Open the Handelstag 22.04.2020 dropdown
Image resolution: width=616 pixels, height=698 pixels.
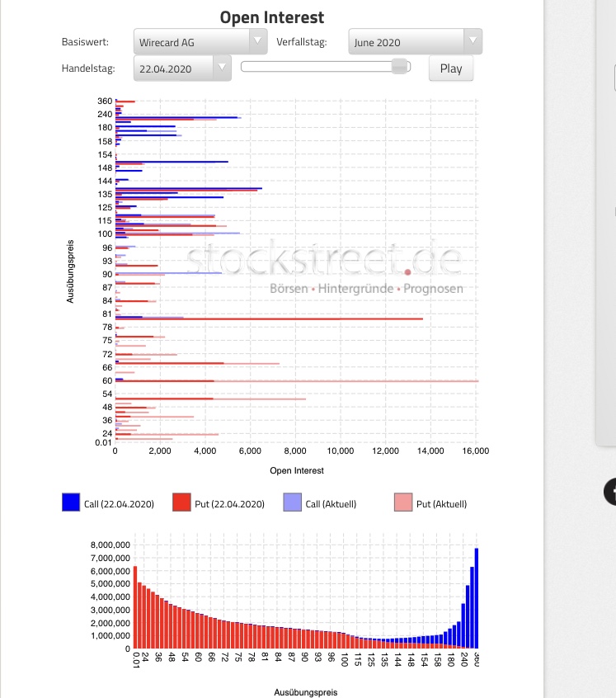182,68
